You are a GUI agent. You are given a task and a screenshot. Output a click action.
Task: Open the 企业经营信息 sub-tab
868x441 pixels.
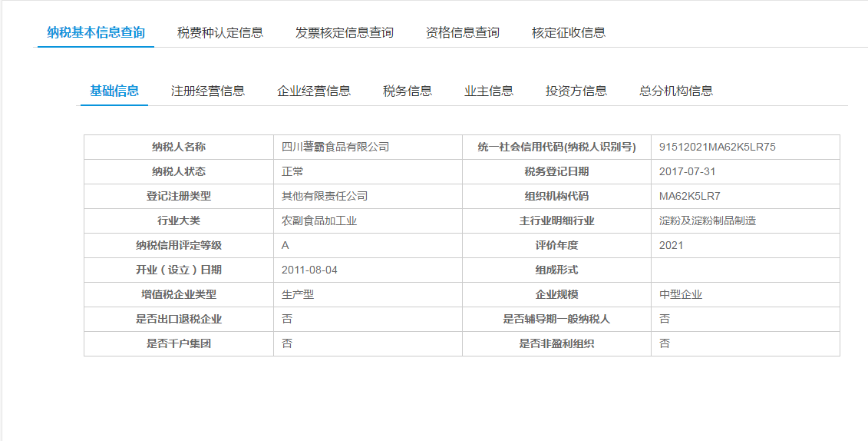(314, 91)
